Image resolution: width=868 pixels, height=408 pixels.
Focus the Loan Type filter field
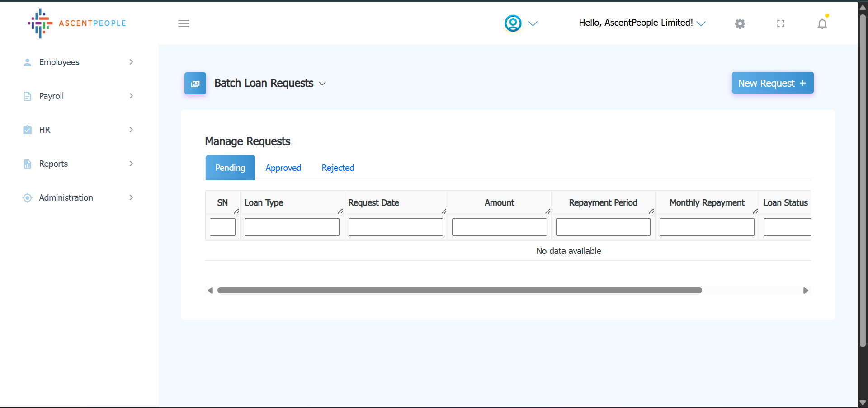[292, 227]
